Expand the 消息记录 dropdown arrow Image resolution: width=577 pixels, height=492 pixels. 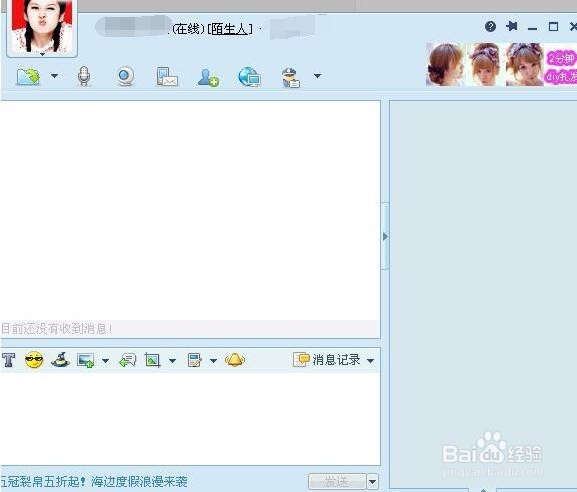[371, 361]
